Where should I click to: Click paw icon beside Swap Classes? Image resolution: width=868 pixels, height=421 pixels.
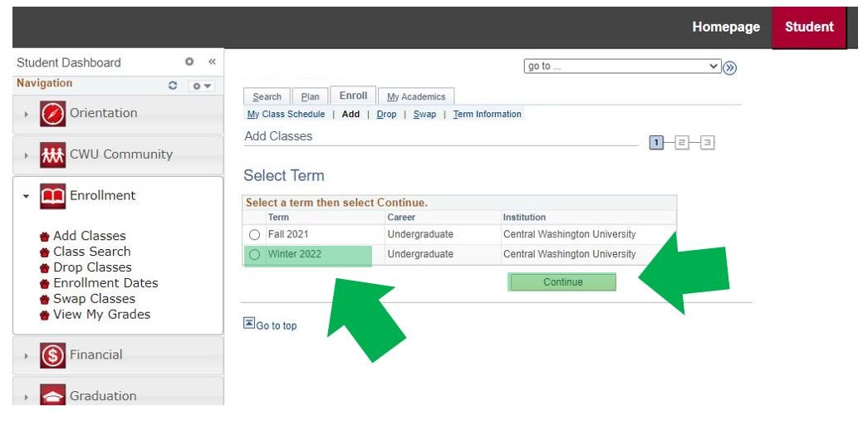(x=44, y=300)
